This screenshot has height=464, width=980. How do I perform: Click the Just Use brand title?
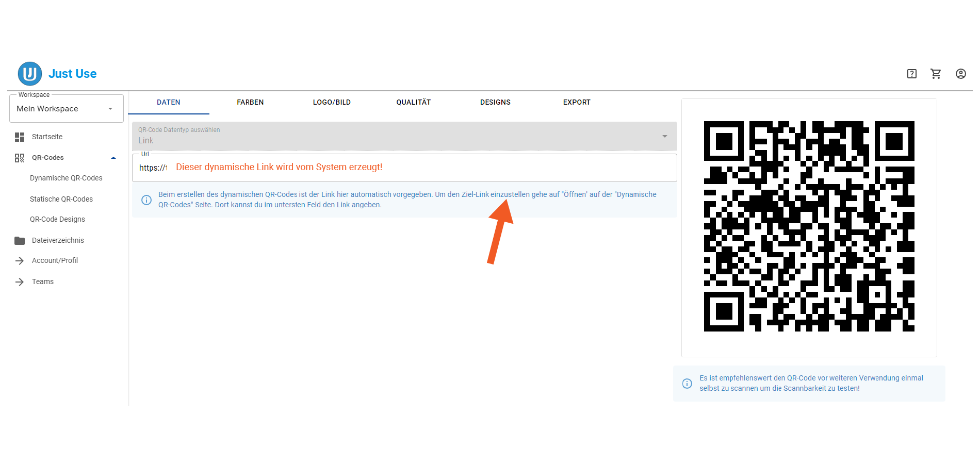point(73,74)
